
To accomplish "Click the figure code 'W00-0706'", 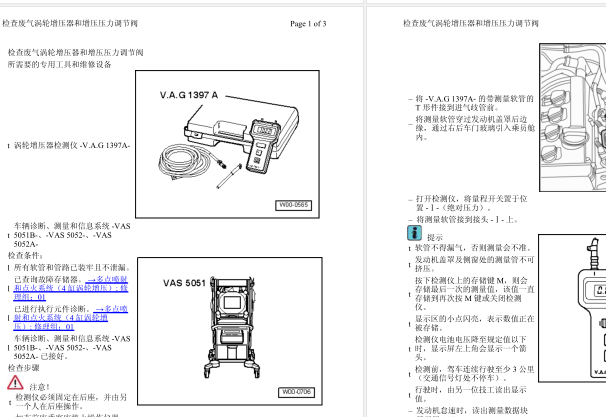I will coord(296,392).
